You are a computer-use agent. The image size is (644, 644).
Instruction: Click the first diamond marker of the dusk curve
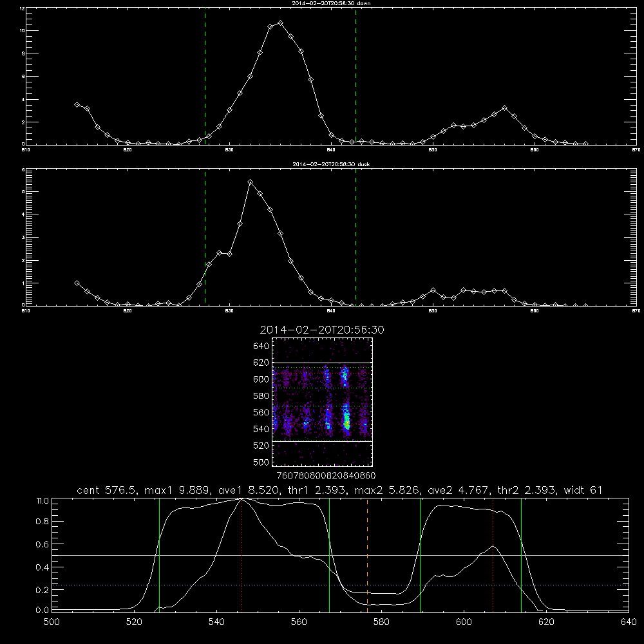pos(77,283)
